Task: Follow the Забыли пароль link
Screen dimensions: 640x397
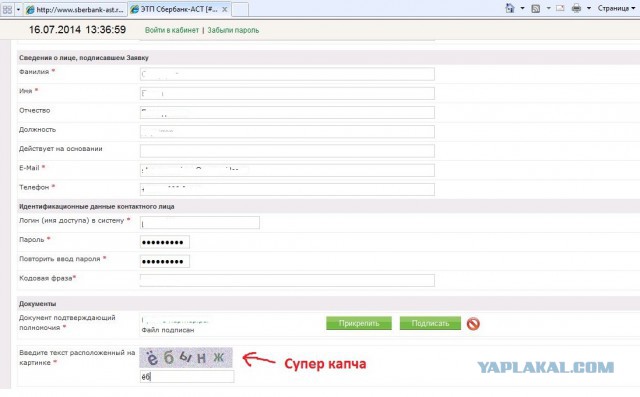Action: (233, 30)
